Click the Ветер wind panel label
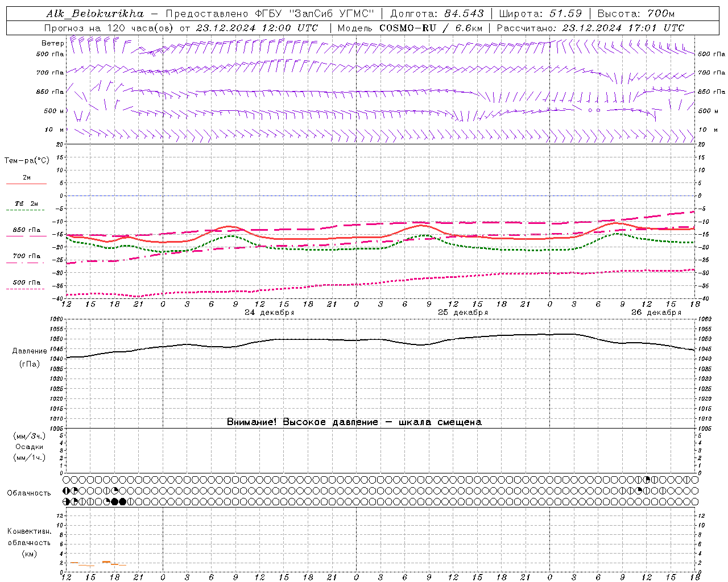The width and height of the screenshot is (728, 582). point(52,43)
